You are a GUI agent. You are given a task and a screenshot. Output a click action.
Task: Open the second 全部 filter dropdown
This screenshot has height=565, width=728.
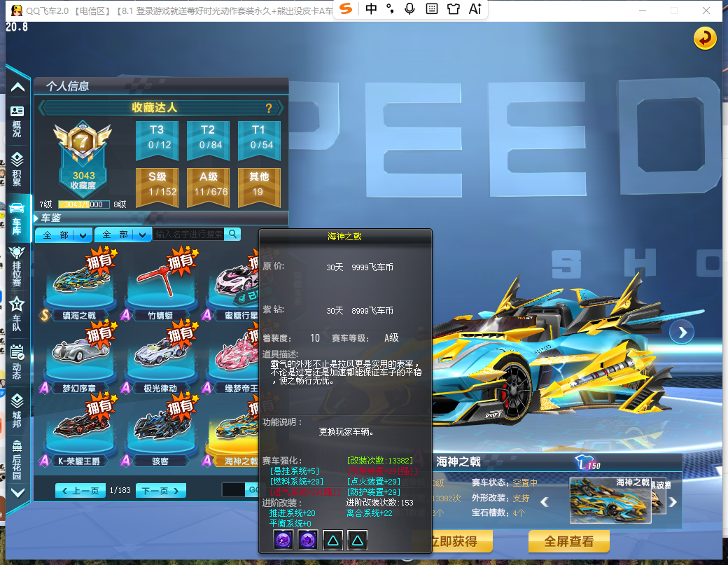pyautogui.click(x=122, y=235)
